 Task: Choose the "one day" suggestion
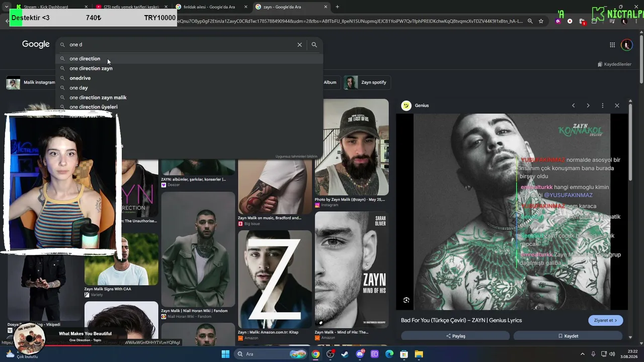point(189,88)
